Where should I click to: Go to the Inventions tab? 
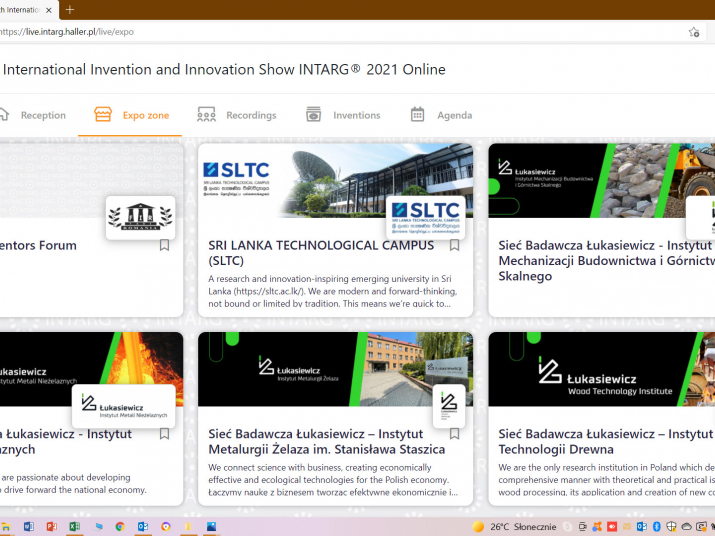[343, 115]
